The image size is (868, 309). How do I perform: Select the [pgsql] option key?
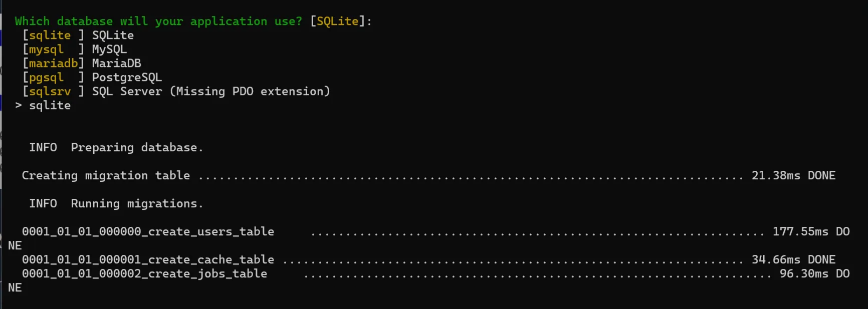[x=53, y=78]
